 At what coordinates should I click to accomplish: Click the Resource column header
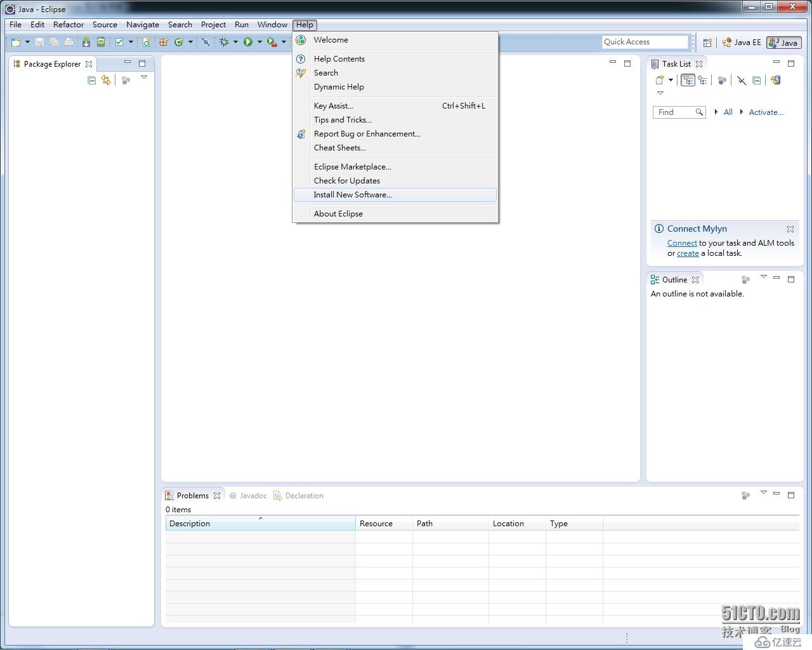pyautogui.click(x=384, y=524)
